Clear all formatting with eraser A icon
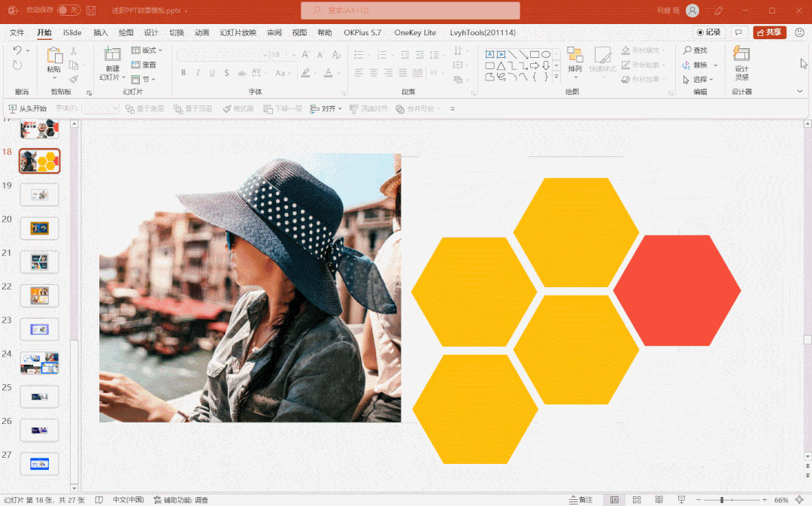The image size is (812, 506). (x=336, y=54)
